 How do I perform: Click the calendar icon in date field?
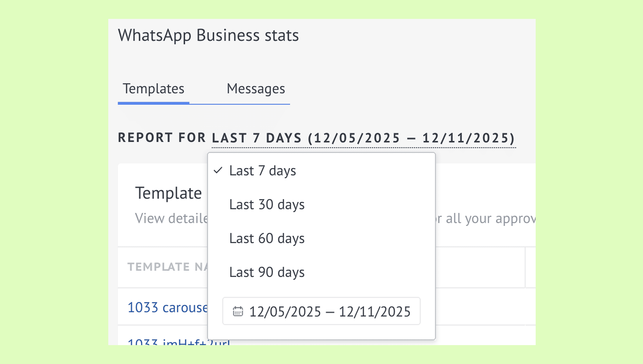coord(238,311)
